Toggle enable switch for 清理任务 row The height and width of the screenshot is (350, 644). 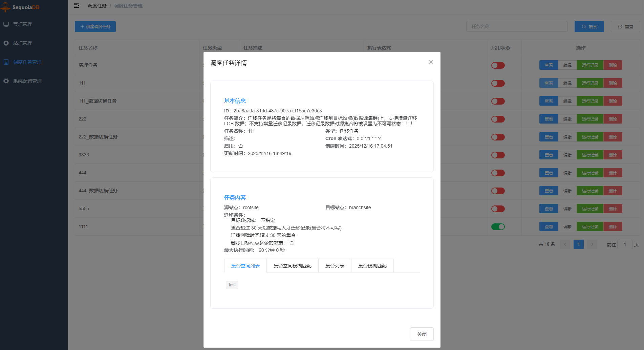pyautogui.click(x=498, y=65)
